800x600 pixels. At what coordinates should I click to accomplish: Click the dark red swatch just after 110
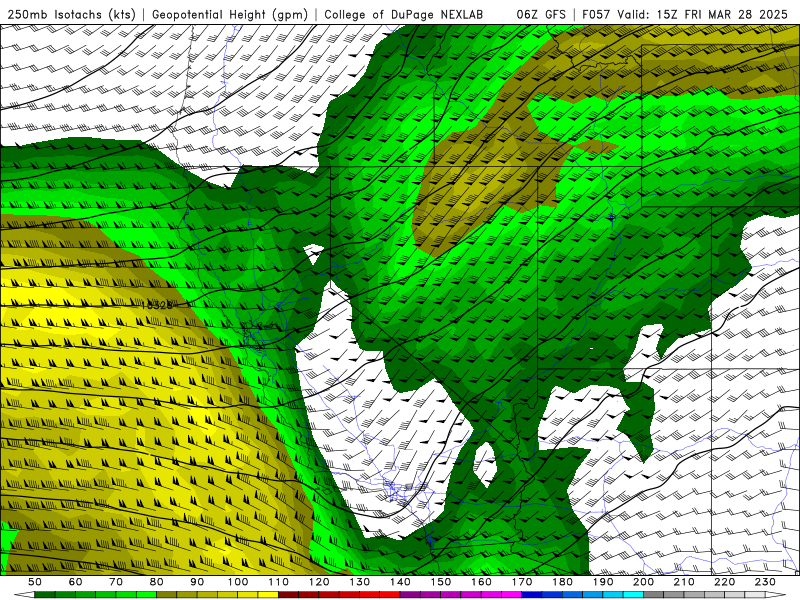coord(288,595)
